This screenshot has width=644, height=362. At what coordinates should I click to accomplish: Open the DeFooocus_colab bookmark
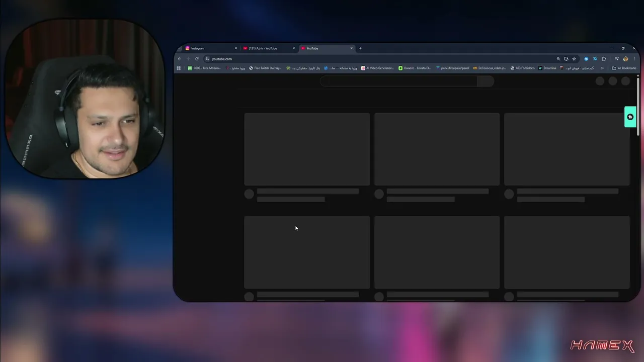(x=490, y=68)
